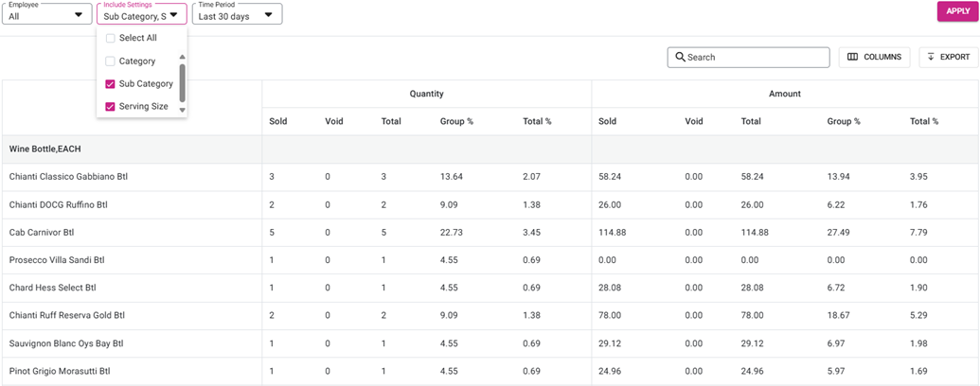Viewport: 980px width, 386px height.
Task: Open the Employee dropdown
Action: (47, 14)
